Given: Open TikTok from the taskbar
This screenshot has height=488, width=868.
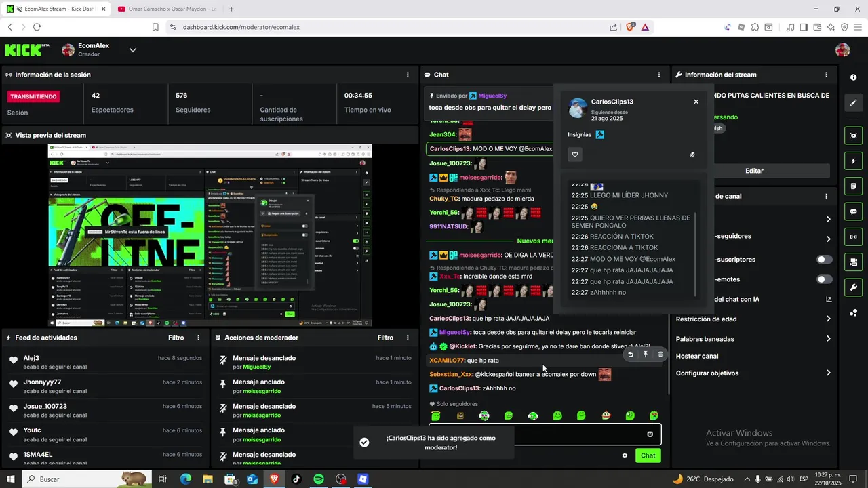Looking at the screenshot, I should (x=296, y=479).
